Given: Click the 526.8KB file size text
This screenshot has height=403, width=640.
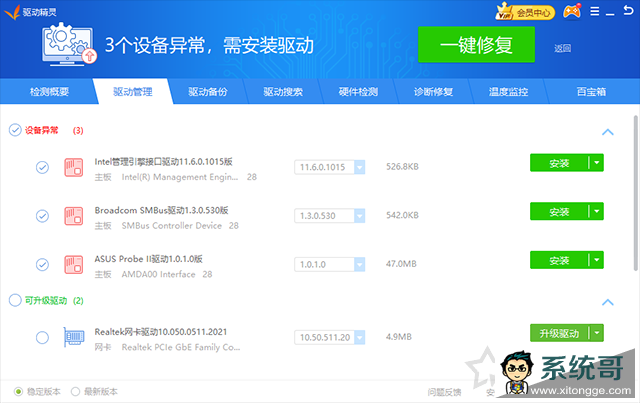Looking at the screenshot, I should click(402, 167).
